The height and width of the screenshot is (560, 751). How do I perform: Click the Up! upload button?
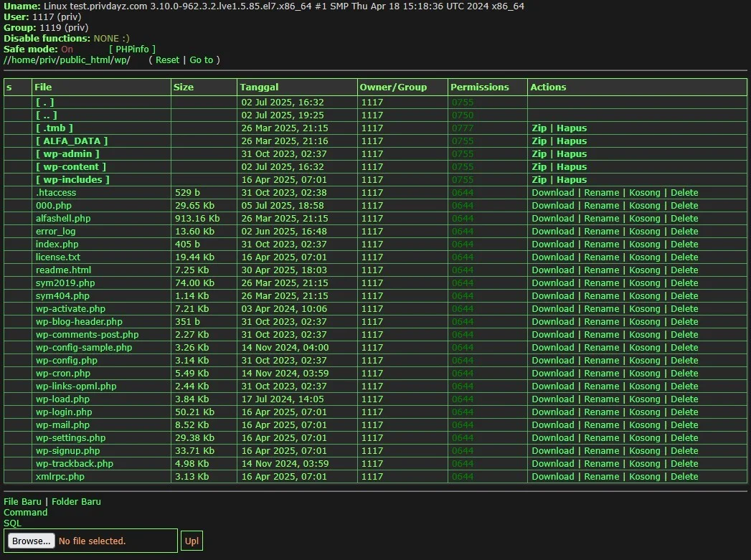point(191,541)
